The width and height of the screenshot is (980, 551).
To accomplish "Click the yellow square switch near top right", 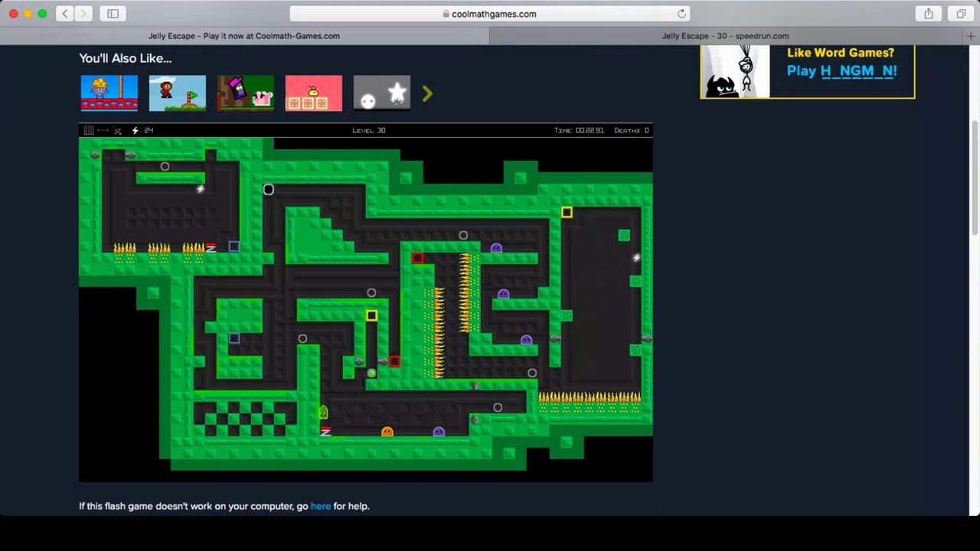I will [x=567, y=212].
